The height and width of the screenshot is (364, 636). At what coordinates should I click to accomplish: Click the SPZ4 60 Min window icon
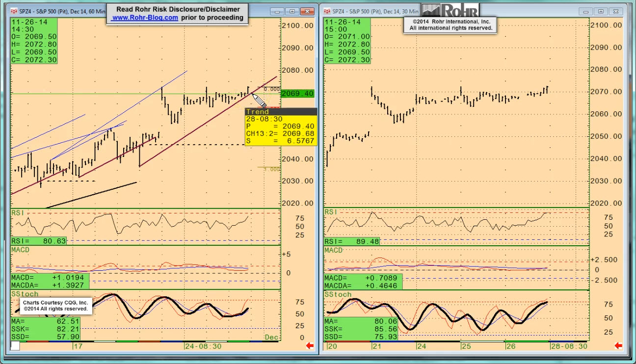[14, 11]
